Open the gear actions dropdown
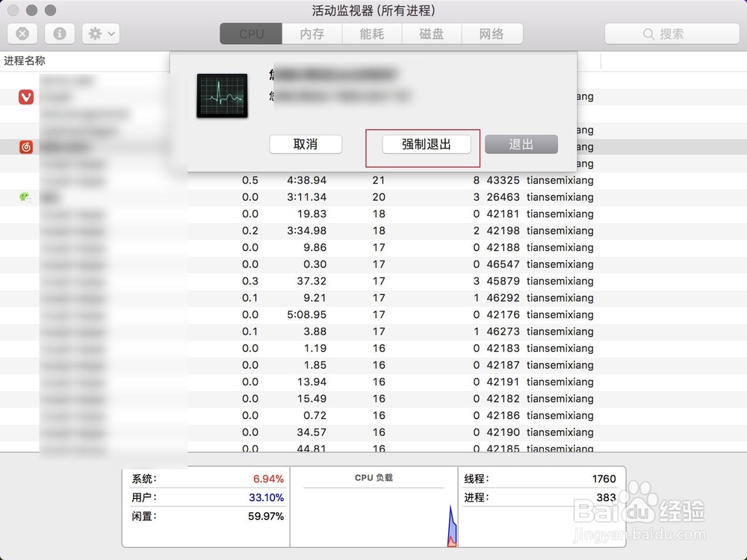 pyautogui.click(x=101, y=34)
